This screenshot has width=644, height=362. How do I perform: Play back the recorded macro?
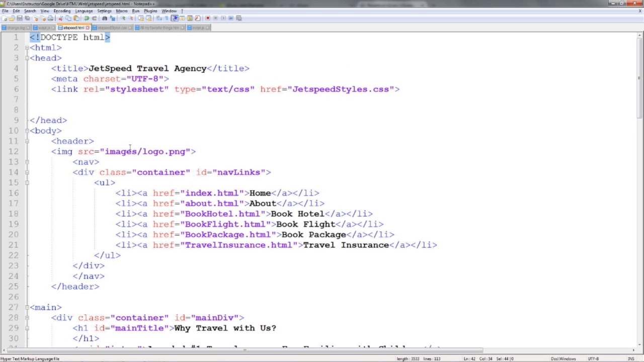(223, 18)
